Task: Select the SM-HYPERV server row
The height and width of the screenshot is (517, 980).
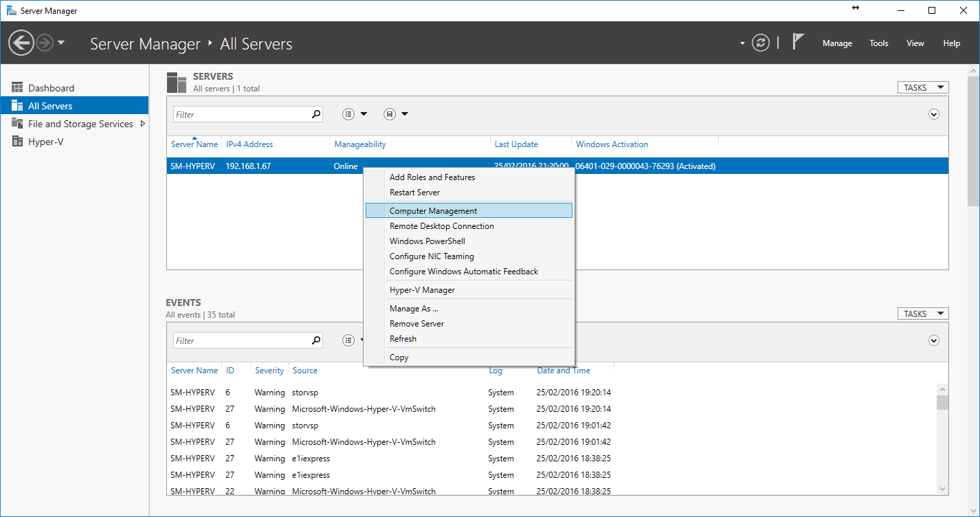Action: pos(557,166)
